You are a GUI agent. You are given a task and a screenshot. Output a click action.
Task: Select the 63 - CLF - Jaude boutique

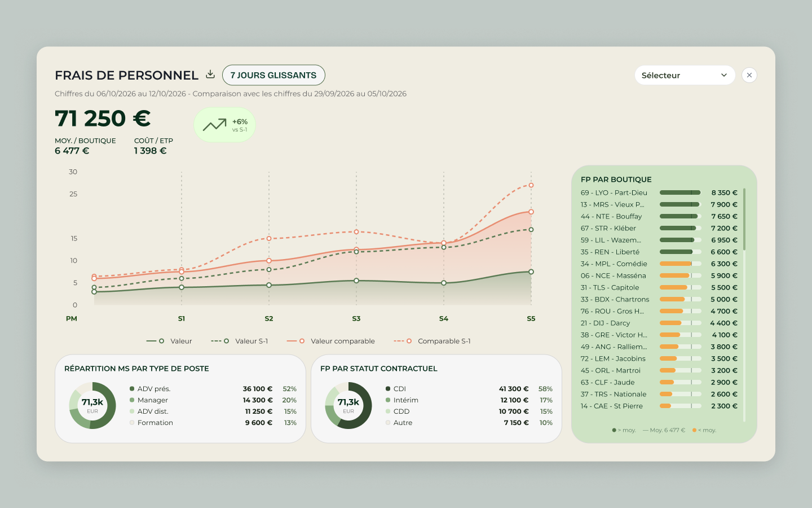659,382
